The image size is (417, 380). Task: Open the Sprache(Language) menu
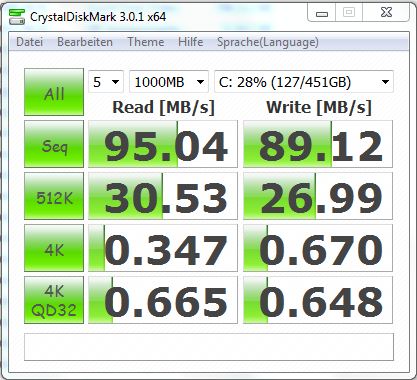(268, 42)
